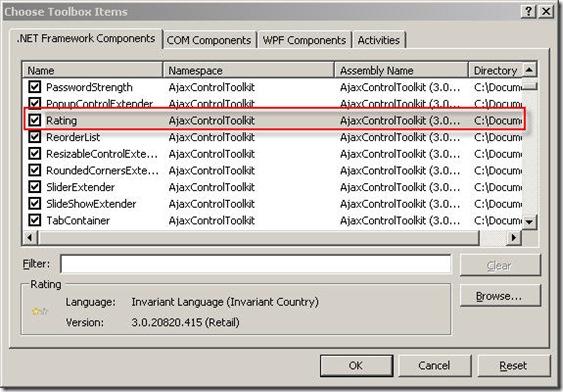The image size is (563, 392).
Task: Click the list scroll up arrow
Action: tap(529, 69)
